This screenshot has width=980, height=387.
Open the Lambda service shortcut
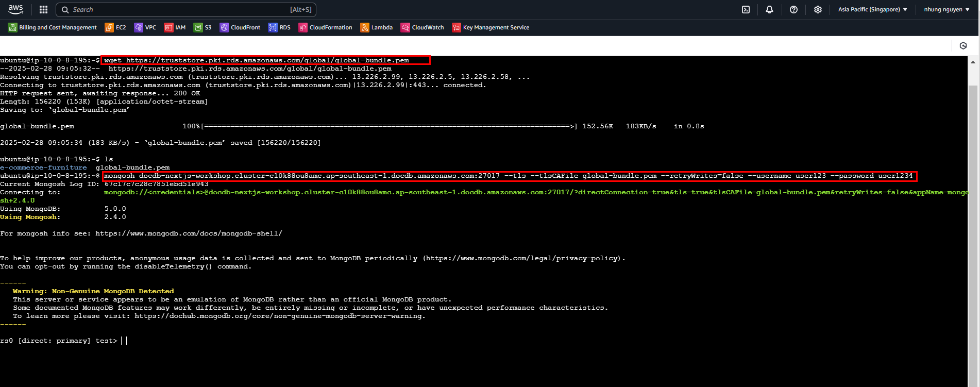(x=377, y=27)
